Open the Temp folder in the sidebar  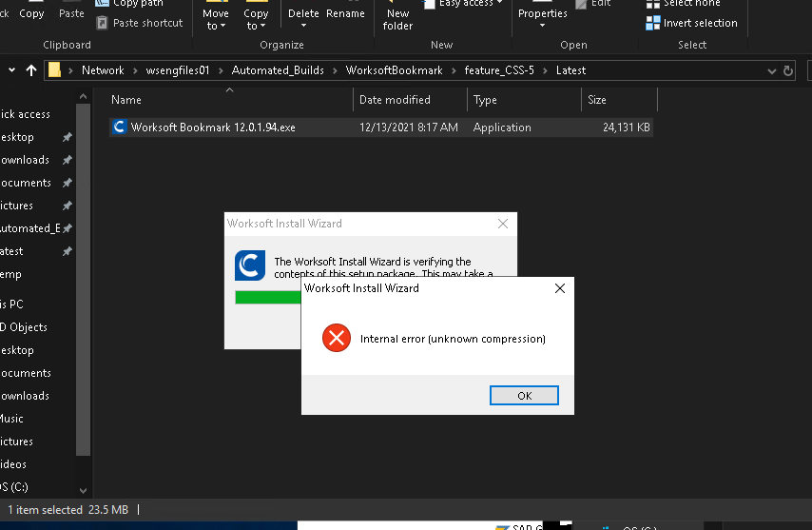tap(10, 274)
